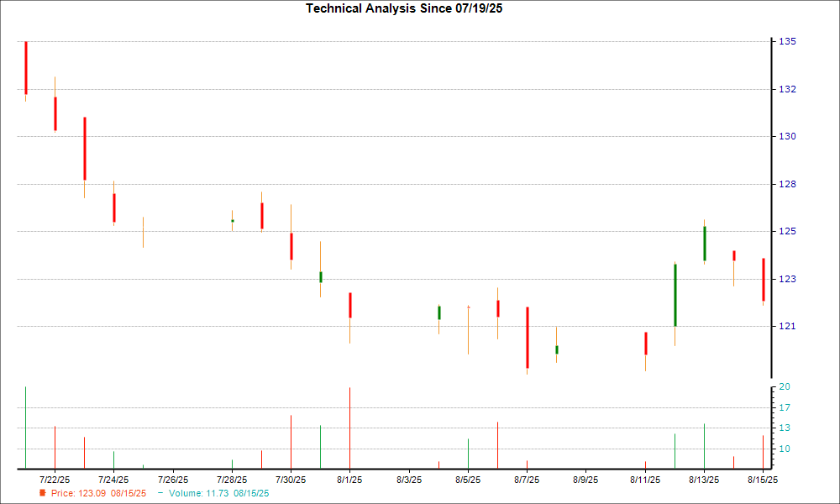This screenshot has height=504, width=840.
Task: Click the 7/26/25 date axis label
Action: click(x=173, y=480)
